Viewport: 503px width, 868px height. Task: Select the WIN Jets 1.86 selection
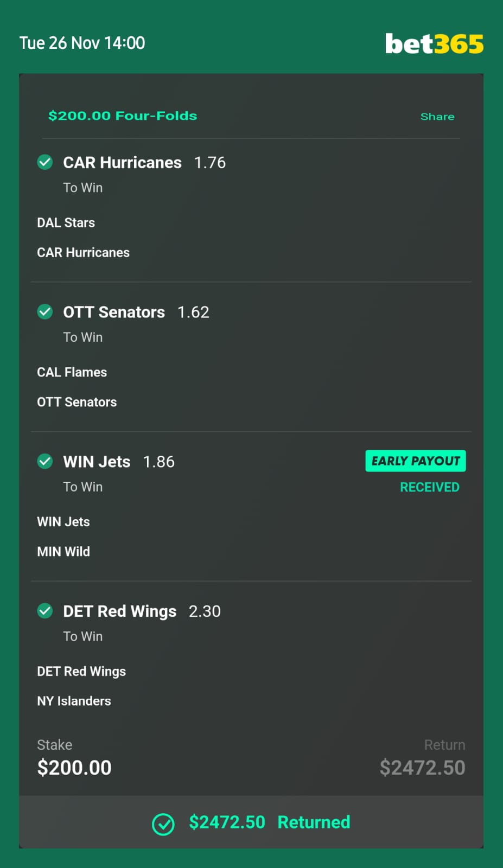coord(119,462)
